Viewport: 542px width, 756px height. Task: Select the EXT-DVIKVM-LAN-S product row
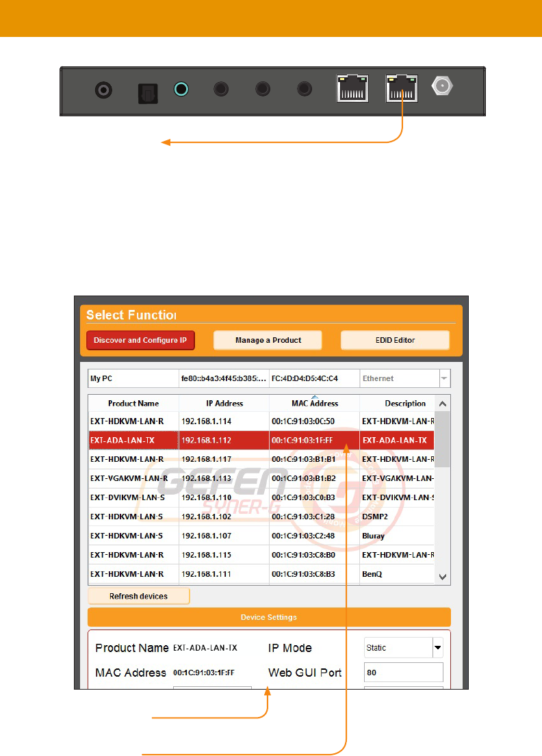click(261, 497)
